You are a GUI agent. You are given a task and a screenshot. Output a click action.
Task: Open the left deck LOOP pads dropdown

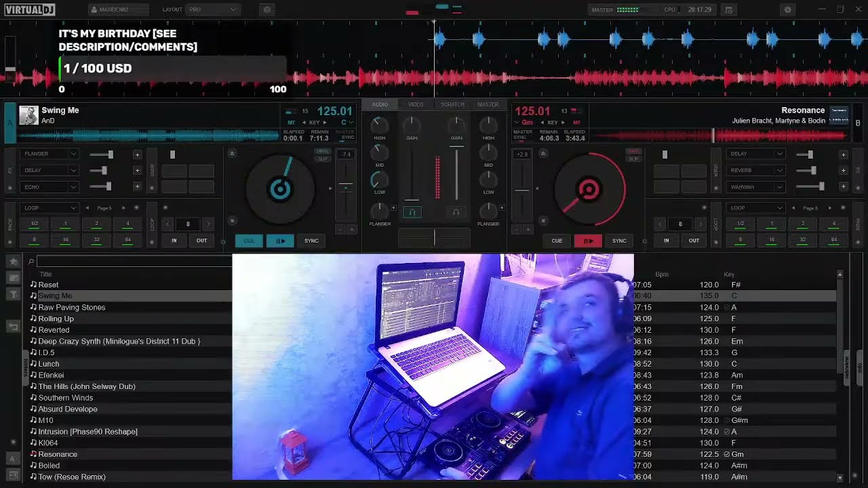50,207
